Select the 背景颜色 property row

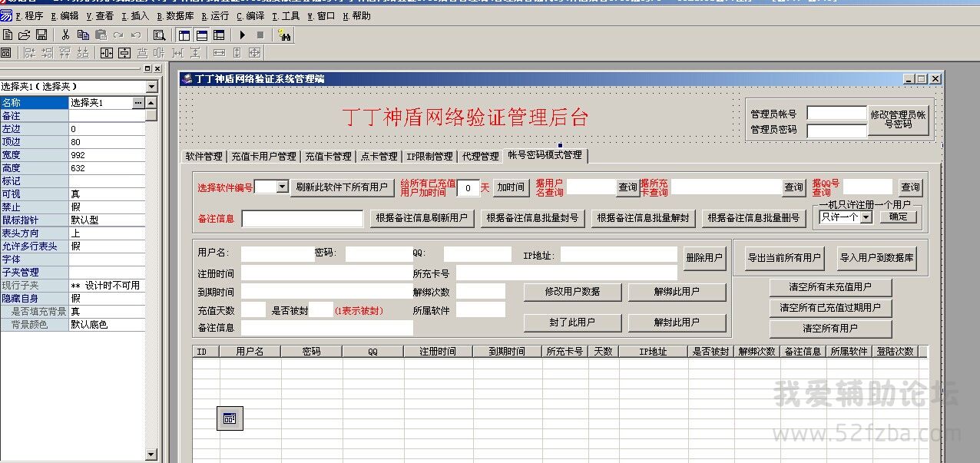coord(35,325)
